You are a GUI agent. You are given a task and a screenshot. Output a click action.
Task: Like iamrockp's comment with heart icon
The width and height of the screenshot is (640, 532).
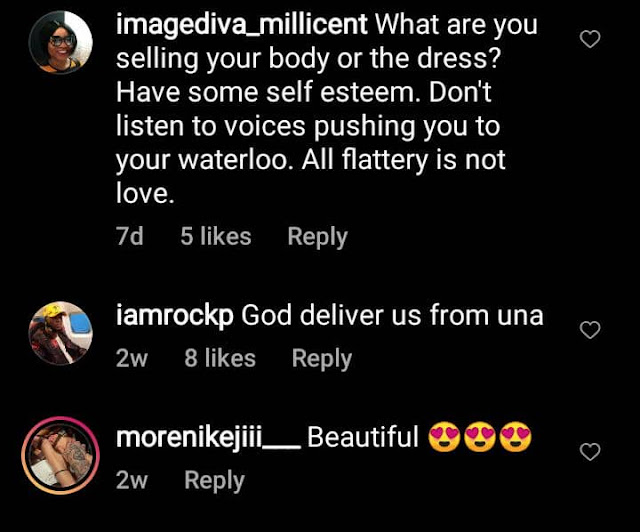pyautogui.click(x=590, y=330)
